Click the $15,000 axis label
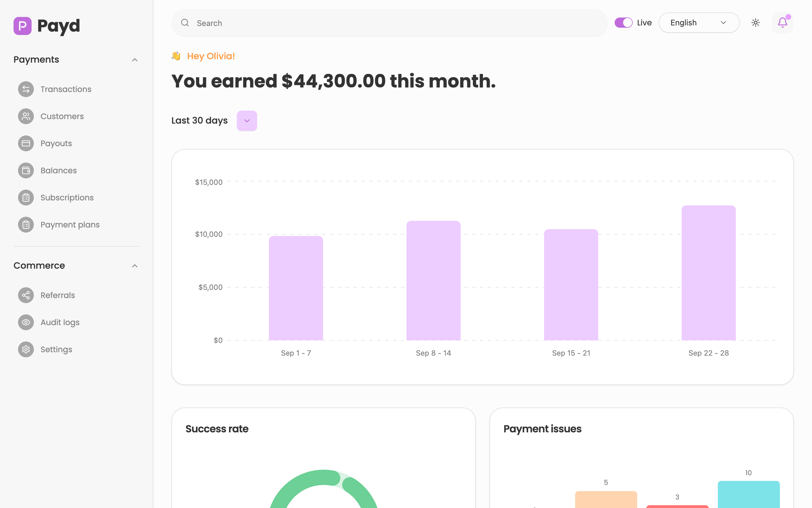812x508 pixels. click(208, 182)
